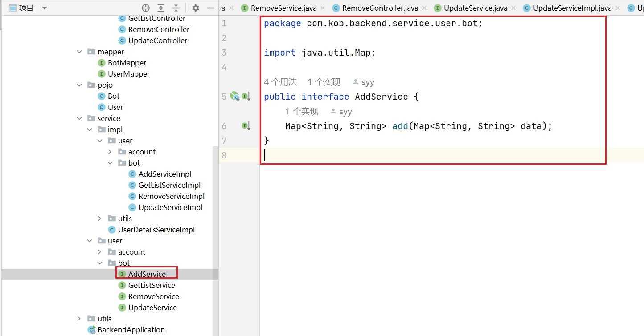Collapse the service folder
This screenshot has width=644, height=336.
(x=79, y=118)
